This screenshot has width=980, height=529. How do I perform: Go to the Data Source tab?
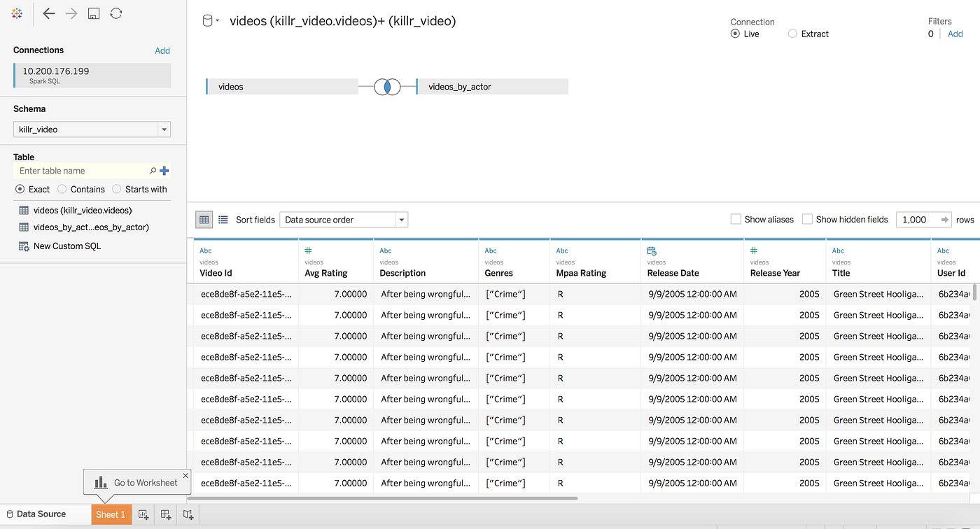pos(34,514)
